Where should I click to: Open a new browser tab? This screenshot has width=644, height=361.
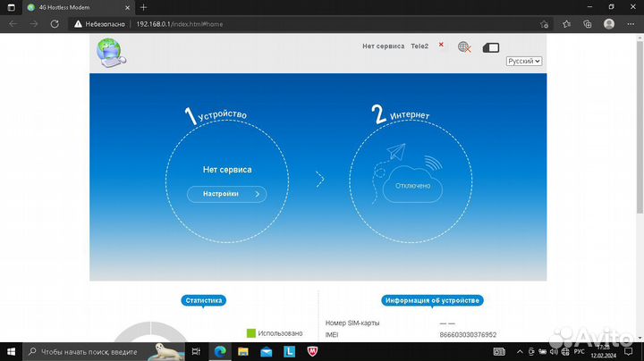point(143,7)
